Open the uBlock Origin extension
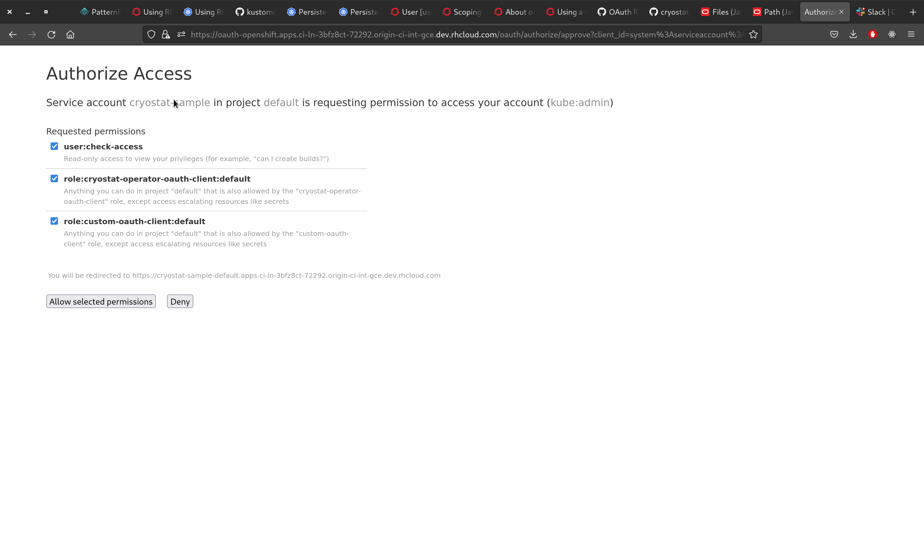Screen dimensions: 924x560 [873, 34]
